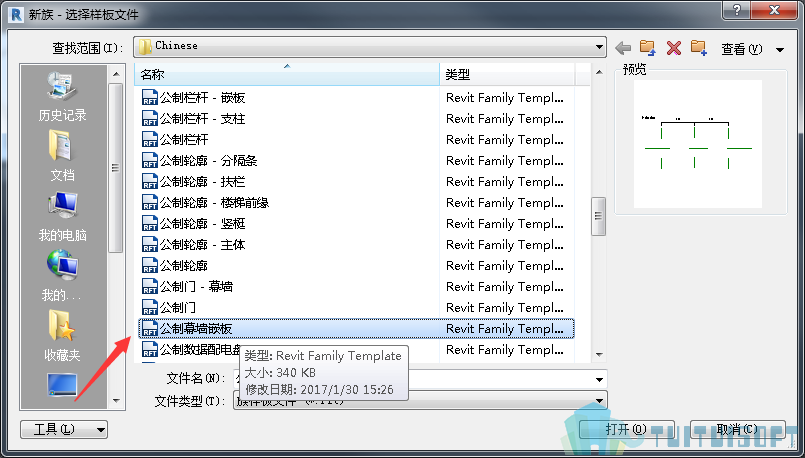Select file name 公制栏杆 - 嵌板
Viewport: 805px width, 458px height.
point(202,98)
